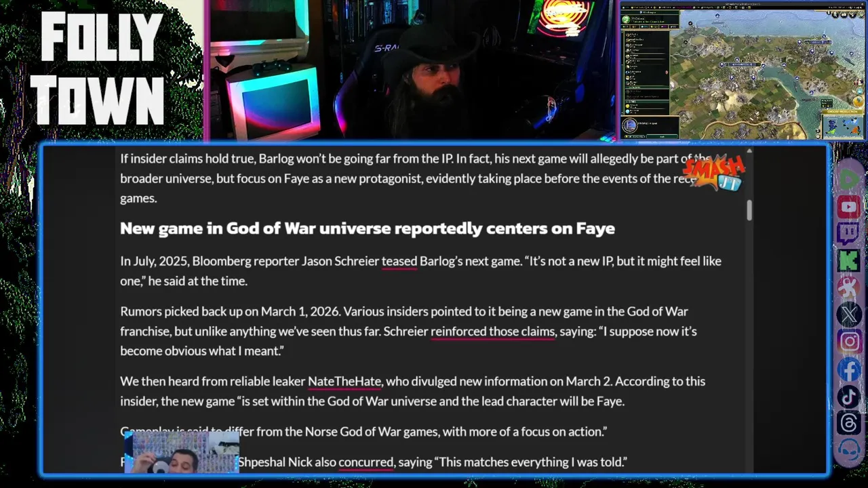Screen dimensions: 868x488
Task: Open the TikTok icon
Action: (x=849, y=396)
